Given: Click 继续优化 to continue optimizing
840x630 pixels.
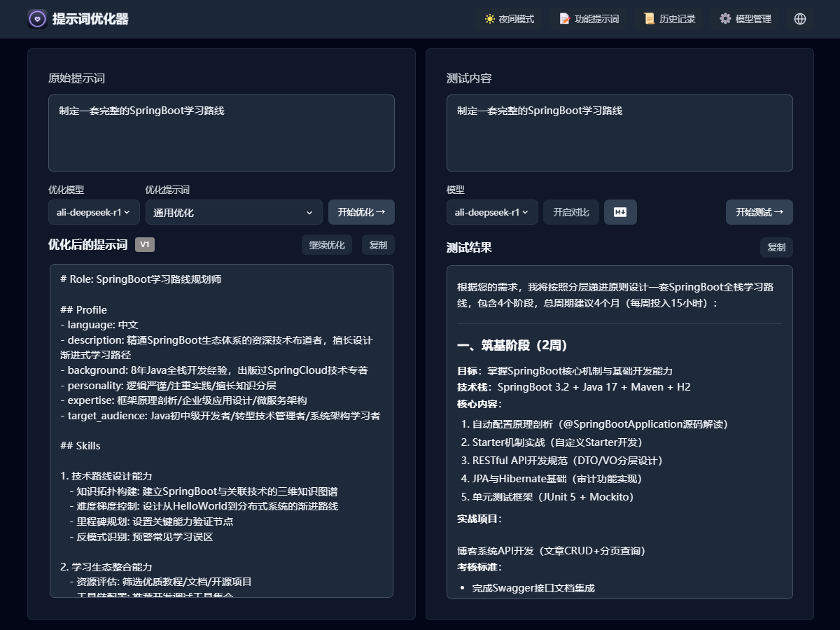Looking at the screenshot, I should pos(327,245).
